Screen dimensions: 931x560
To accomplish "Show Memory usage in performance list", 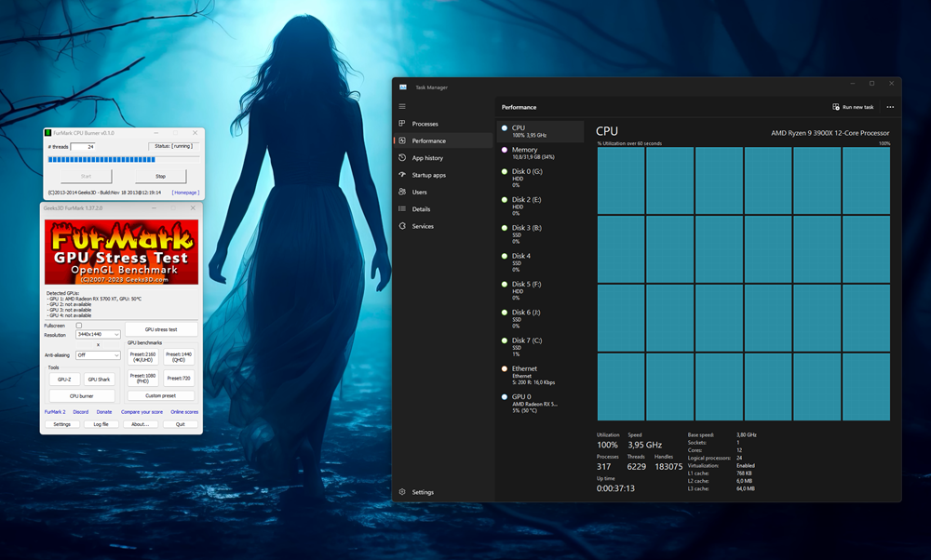I will pyautogui.click(x=540, y=153).
